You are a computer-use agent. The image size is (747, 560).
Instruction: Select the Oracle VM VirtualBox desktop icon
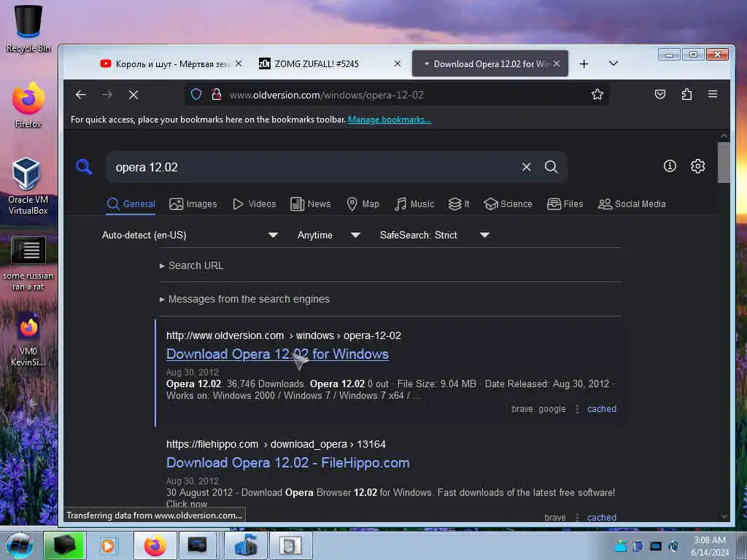click(28, 187)
